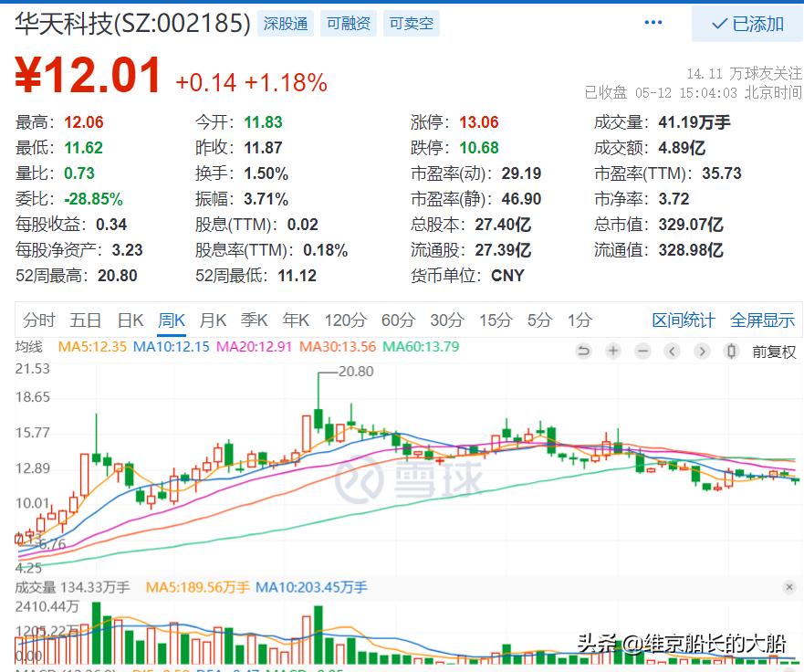
Task: Click the 可融资 margin-trading label
Action: 348,24
